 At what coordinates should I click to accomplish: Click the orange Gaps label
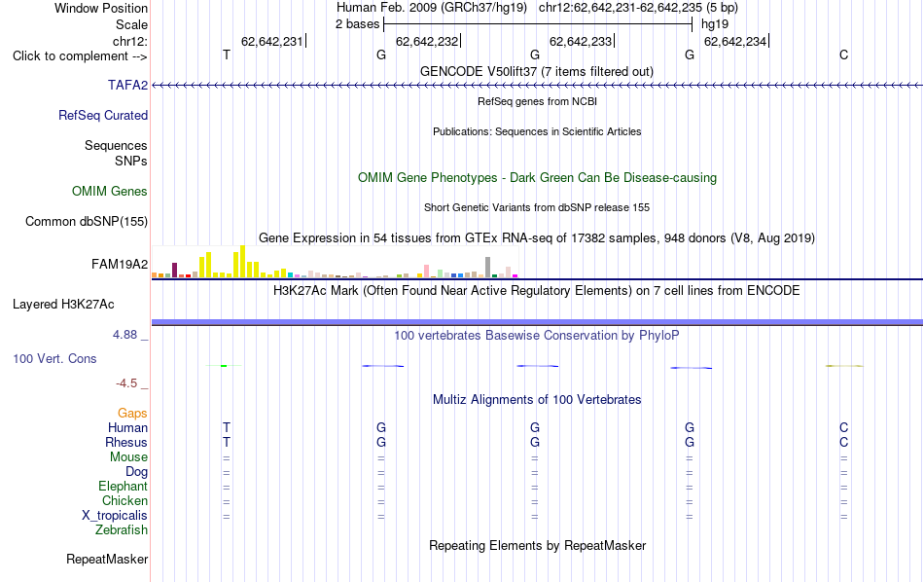tap(132, 414)
